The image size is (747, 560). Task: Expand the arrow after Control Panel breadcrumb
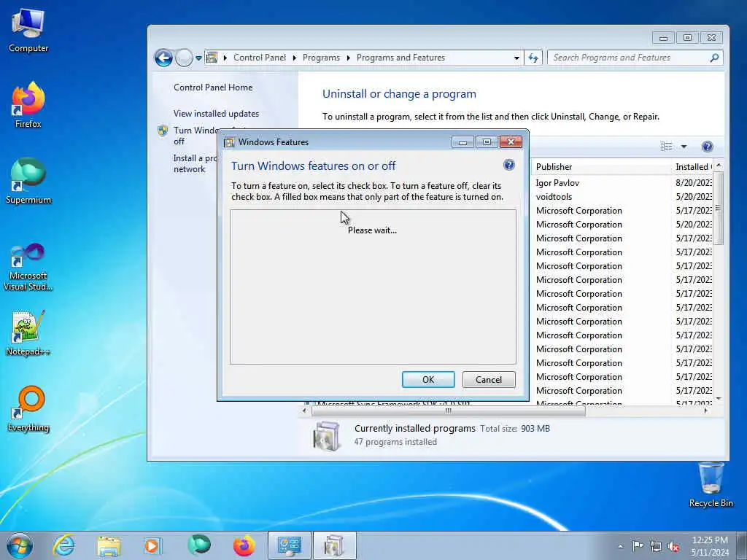tap(295, 58)
